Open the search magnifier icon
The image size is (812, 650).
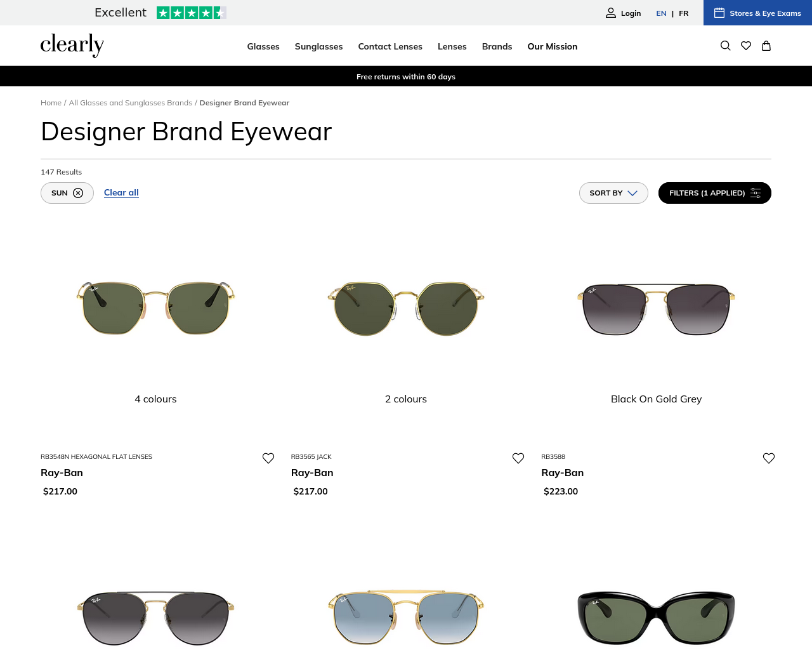pos(726,46)
